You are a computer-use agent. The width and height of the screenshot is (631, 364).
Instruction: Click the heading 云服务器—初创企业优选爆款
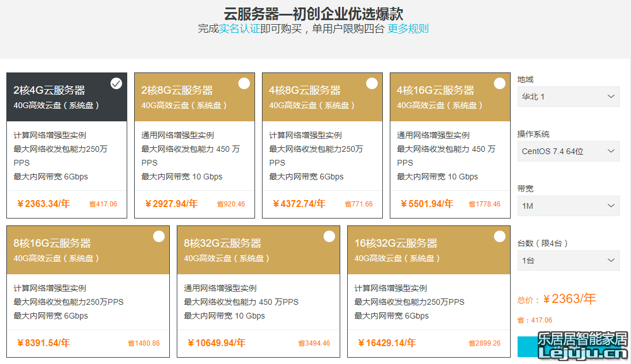pos(314,14)
